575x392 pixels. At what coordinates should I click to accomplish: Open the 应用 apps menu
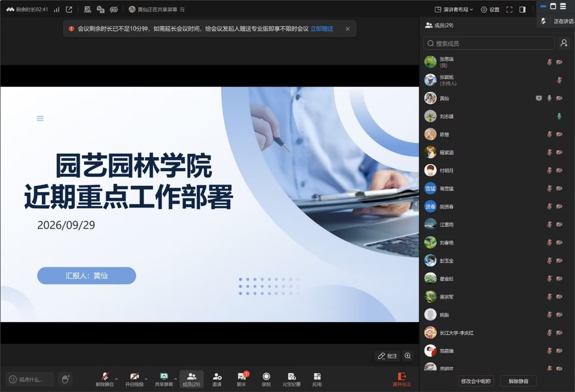click(x=317, y=380)
